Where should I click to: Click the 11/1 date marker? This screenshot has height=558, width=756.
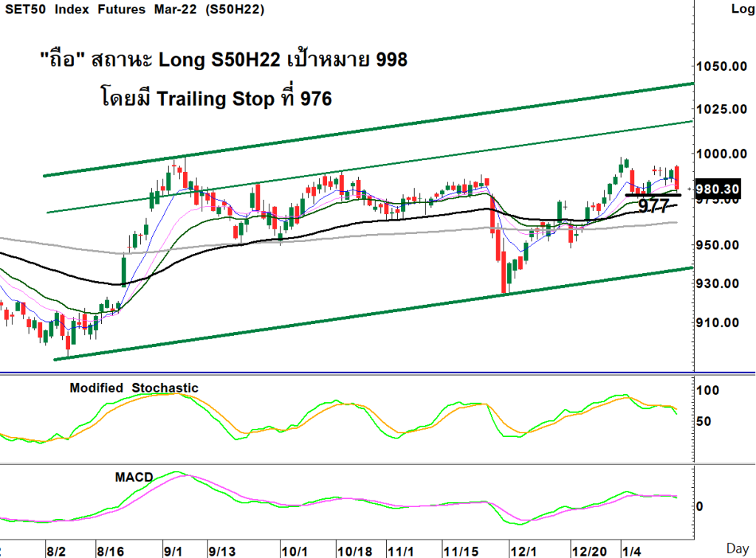pos(401,551)
